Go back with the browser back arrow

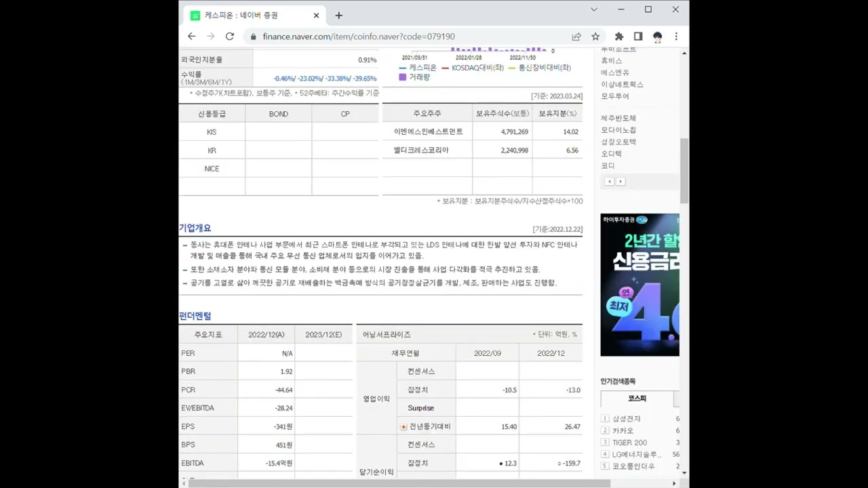click(191, 37)
